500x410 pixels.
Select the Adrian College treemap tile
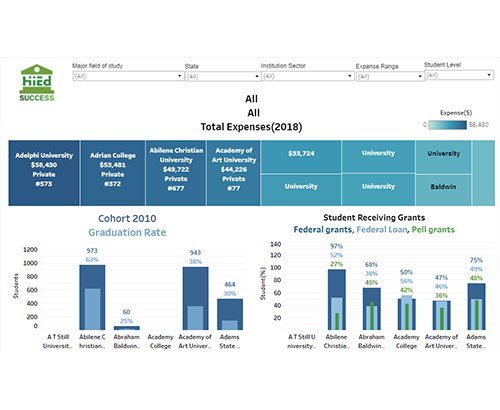pyautogui.click(x=113, y=173)
